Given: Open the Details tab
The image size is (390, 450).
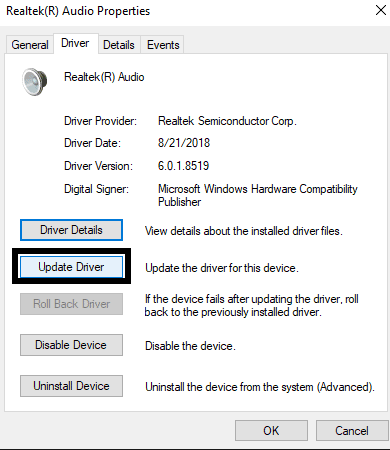Looking at the screenshot, I should pyautogui.click(x=119, y=45).
